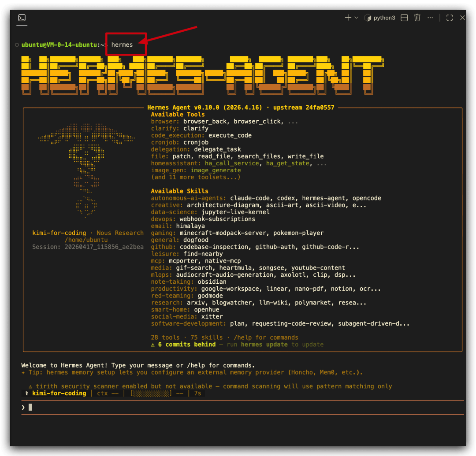This screenshot has height=456, width=476.
Task: Click social-media: xitter line
Action: tap(187, 317)
